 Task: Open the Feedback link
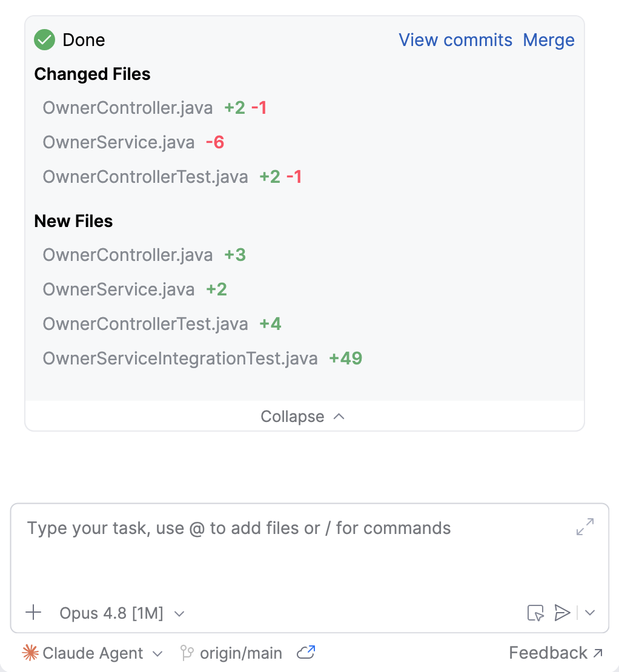point(556,653)
